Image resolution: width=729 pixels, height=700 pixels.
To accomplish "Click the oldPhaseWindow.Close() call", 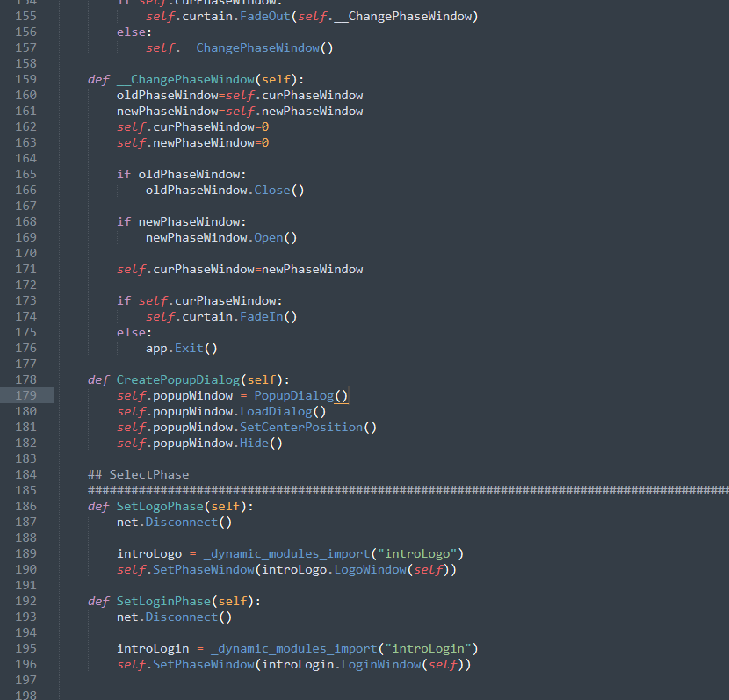I will point(224,191).
